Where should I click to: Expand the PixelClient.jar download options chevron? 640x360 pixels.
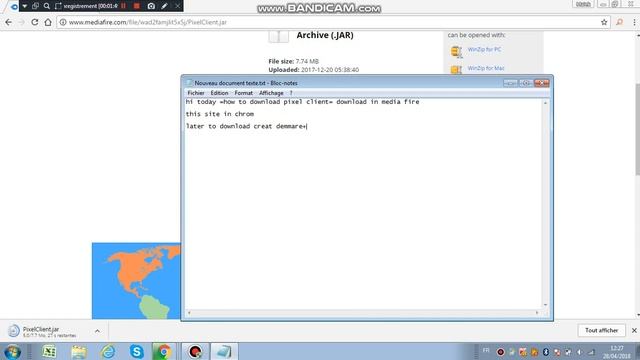click(97, 331)
